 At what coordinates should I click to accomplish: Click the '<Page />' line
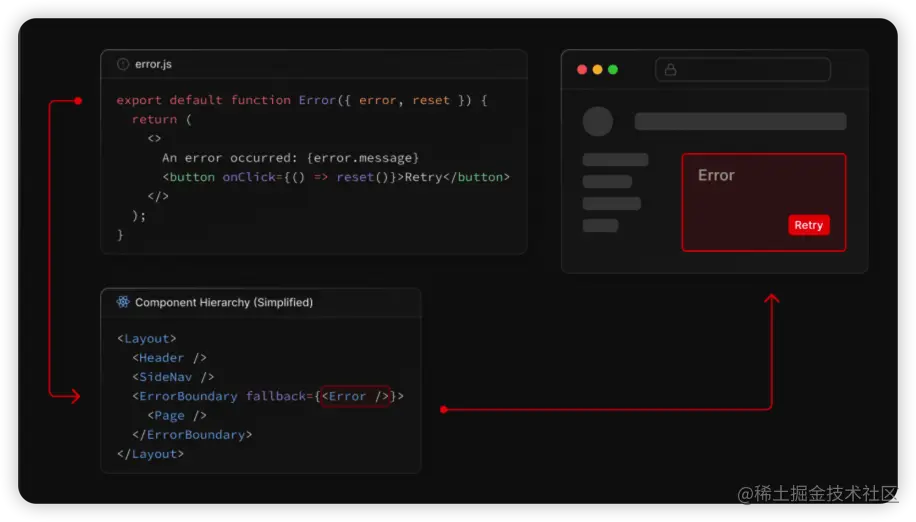pos(177,416)
